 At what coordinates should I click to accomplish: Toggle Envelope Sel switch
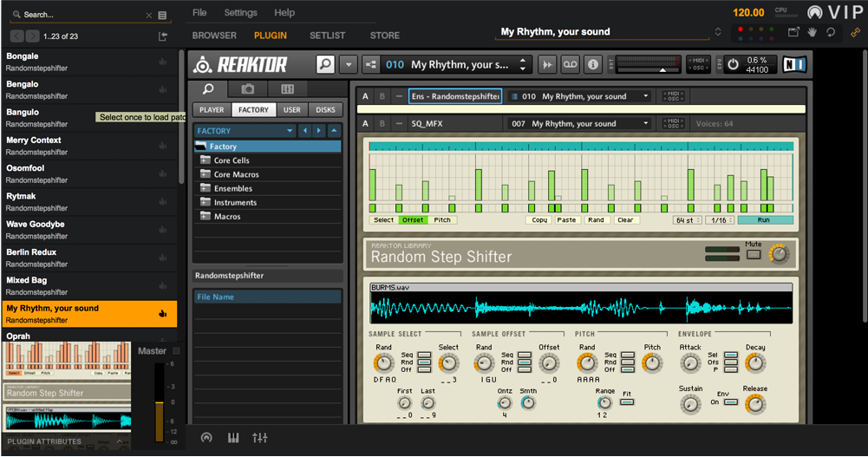(x=731, y=355)
